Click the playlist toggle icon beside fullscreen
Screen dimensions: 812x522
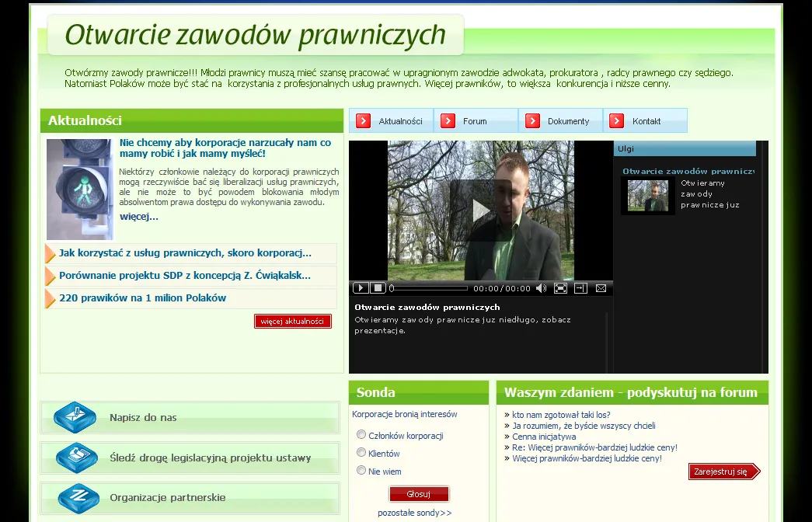(x=580, y=288)
